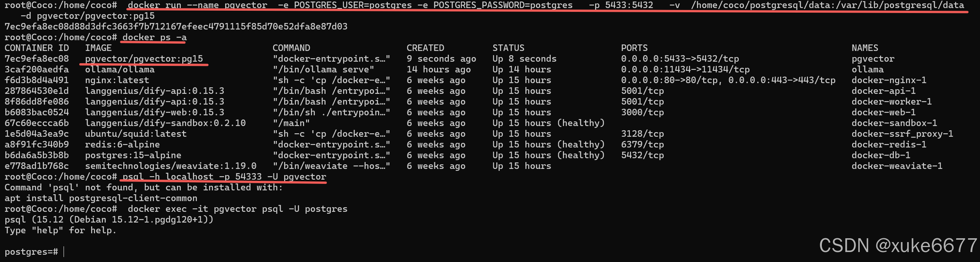Click the nginx:latest image entry
This screenshot has height=262, width=980.
(x=117, y=80)
